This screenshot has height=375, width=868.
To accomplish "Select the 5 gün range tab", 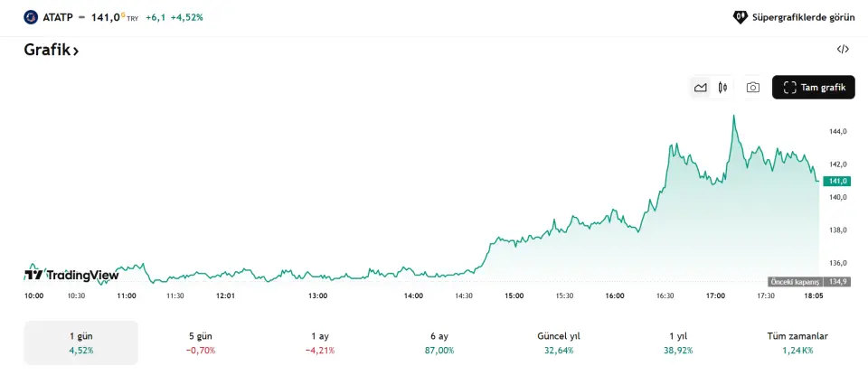I will [x=200, y=342].
